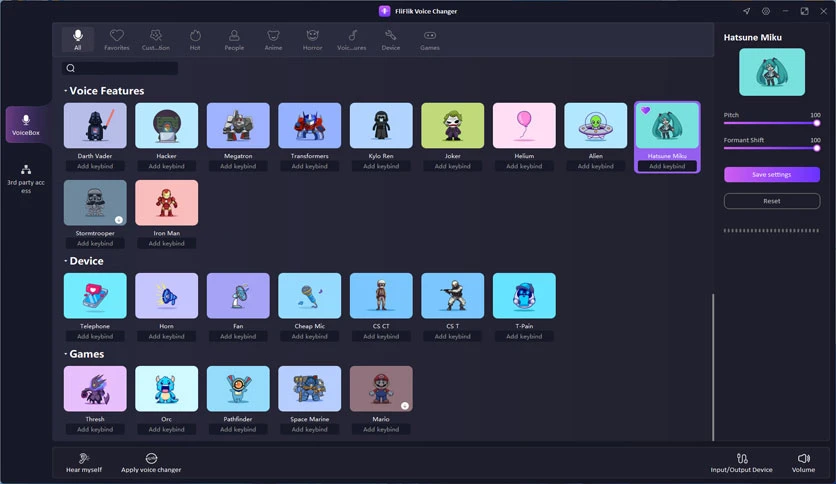
Task: Open the 3rd party access sidebar item
Action: point(26,179)
